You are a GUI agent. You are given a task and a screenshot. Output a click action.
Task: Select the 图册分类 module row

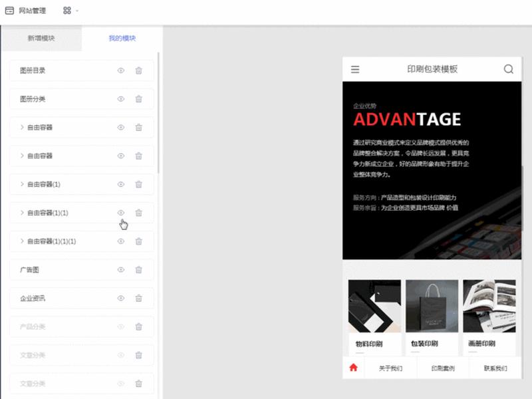81,99
